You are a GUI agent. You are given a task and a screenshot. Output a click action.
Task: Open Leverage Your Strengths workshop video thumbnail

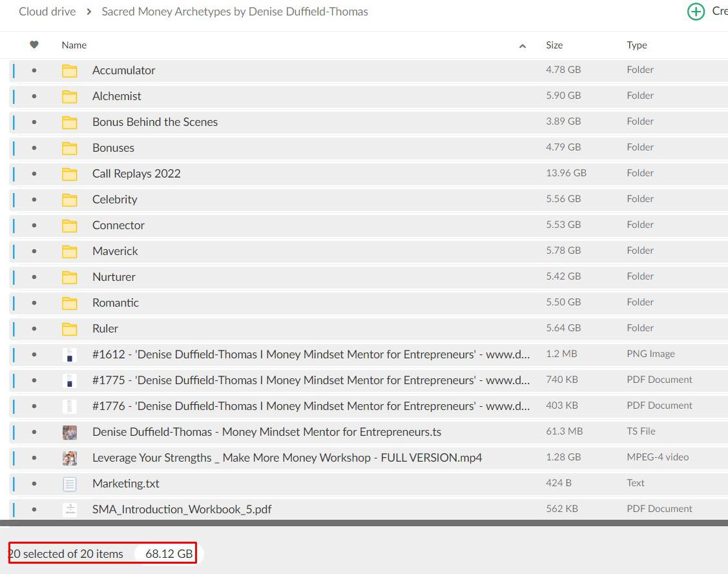pos(70,458)
